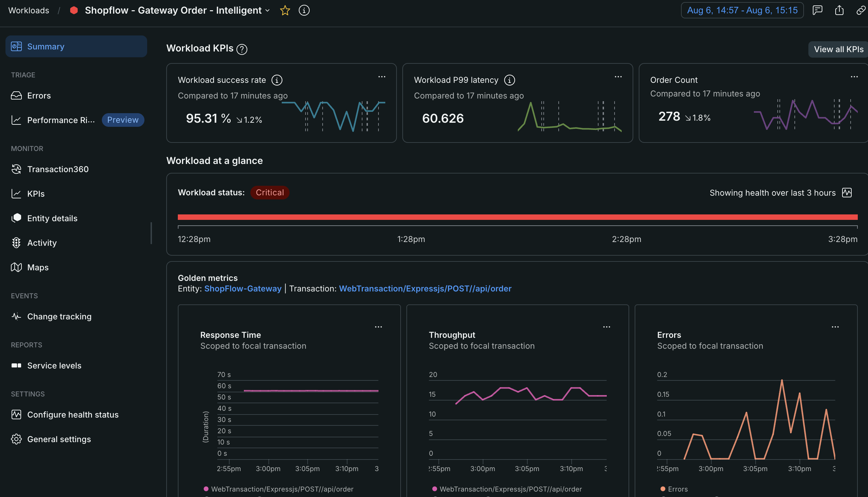The image size is (868, 497).
Task: Click the Configure health status icon
Action: tap(16, 415)
